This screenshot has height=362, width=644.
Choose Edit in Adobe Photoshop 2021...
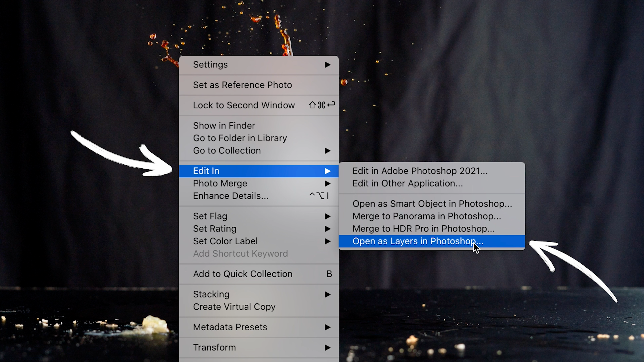point(432,171)
